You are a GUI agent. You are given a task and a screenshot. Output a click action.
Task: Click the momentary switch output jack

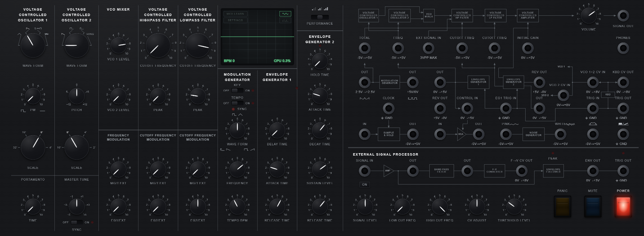pyautogui.click(x=623, y=134)
